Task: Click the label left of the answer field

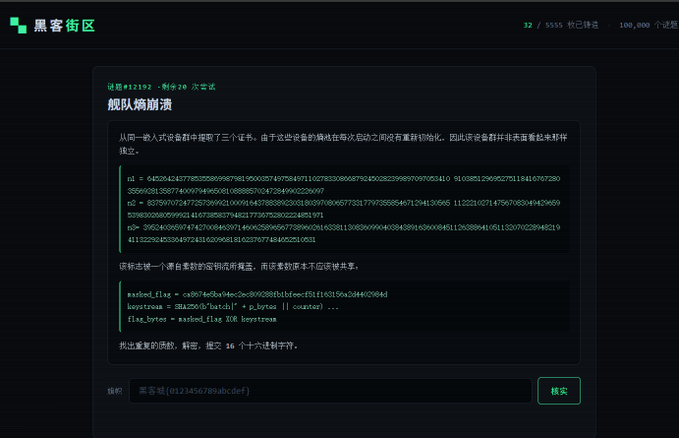Action: pyautogui.click(x=115, y=391)
